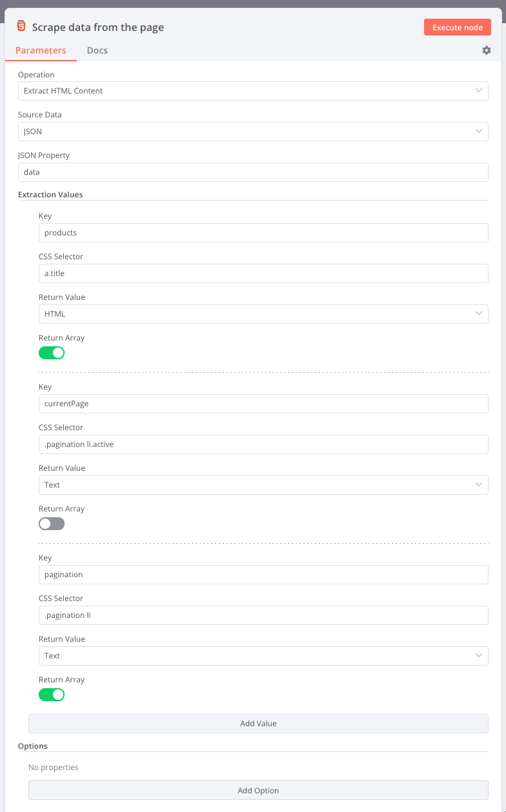506x812 pixels.
Task: Select the products Key field
Action: click(263, 233)
